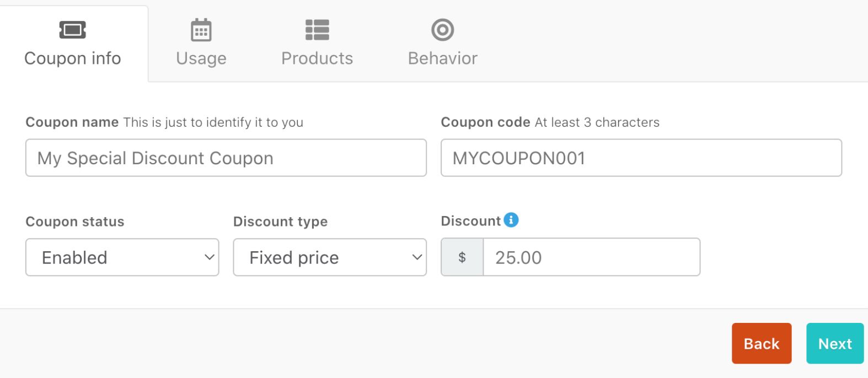Click the dollar sign prefix box
Image resolution: width=868 pixels, height=378 pixels.
coord(462,257)
